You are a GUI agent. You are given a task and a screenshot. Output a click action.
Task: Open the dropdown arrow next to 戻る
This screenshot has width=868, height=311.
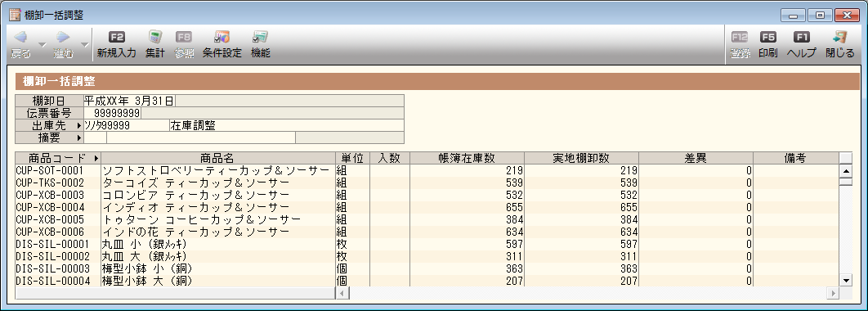click(42, 44)
